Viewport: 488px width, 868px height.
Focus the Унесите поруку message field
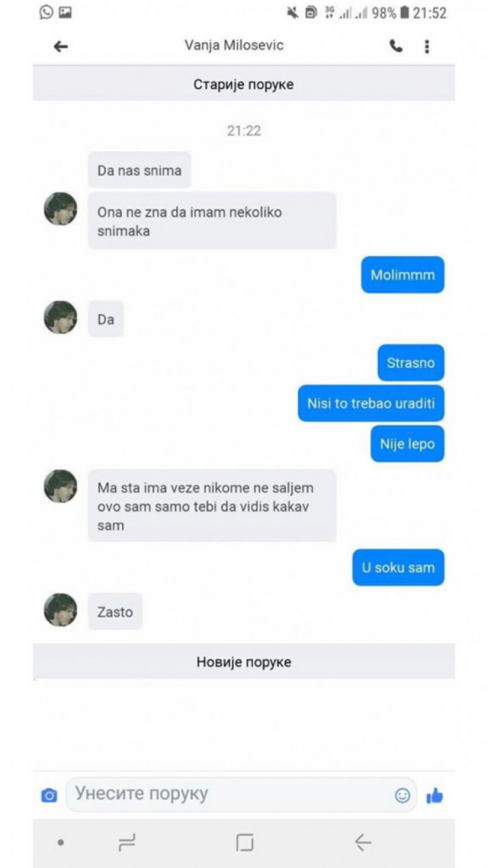point(241,794)
